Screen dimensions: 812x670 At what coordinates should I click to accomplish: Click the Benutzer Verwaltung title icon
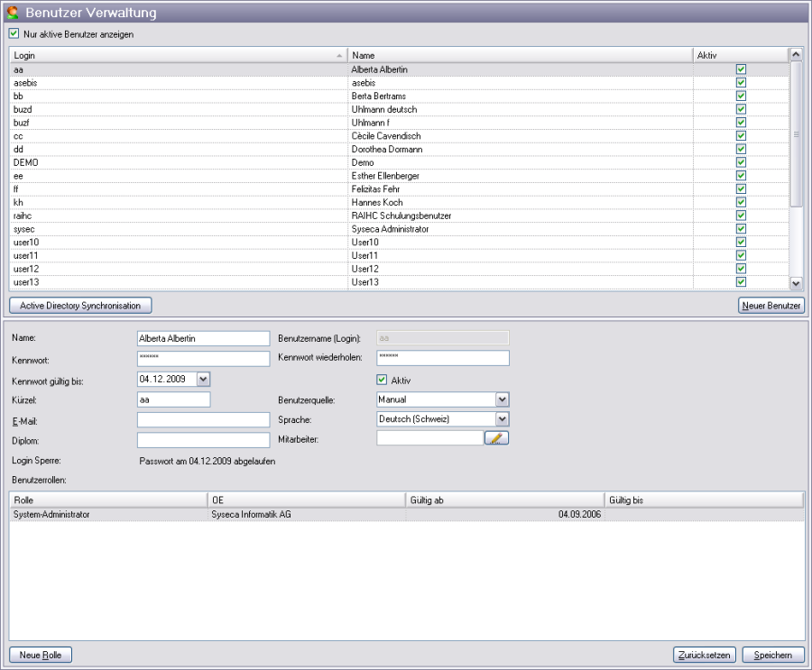(x=12, y=13)
